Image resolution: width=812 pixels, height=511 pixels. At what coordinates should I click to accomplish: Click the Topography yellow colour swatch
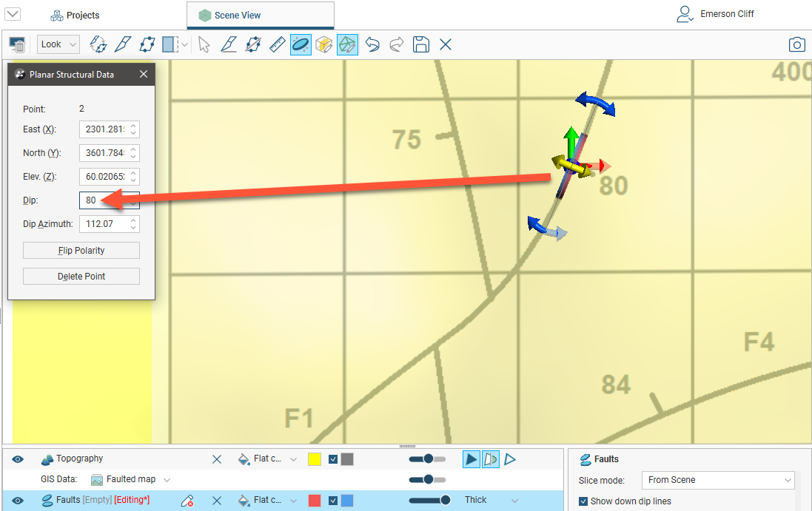pos(315,459)
